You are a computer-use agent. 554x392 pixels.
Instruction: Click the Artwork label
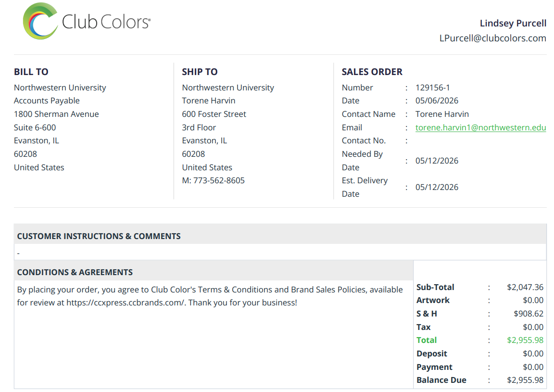coord(433,301)
